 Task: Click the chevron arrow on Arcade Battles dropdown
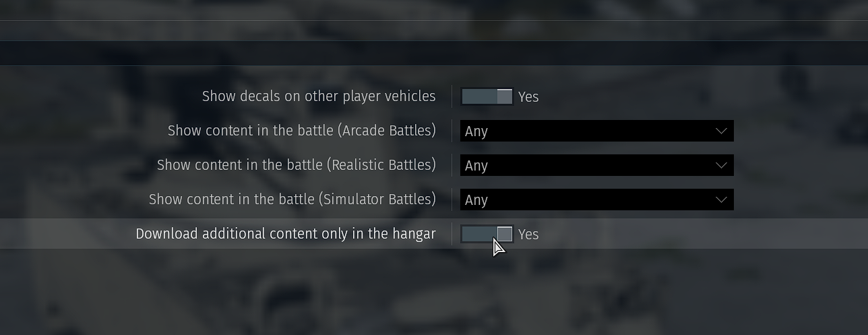pos(721,131)
